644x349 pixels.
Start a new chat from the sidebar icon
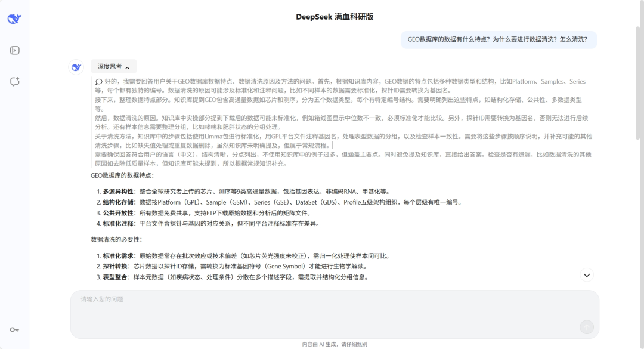pyautogui.click(x=15, y=81)
